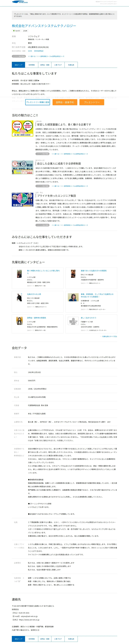Click the 先輩社員 statistics thumbnail image

[x=23, y=200]
